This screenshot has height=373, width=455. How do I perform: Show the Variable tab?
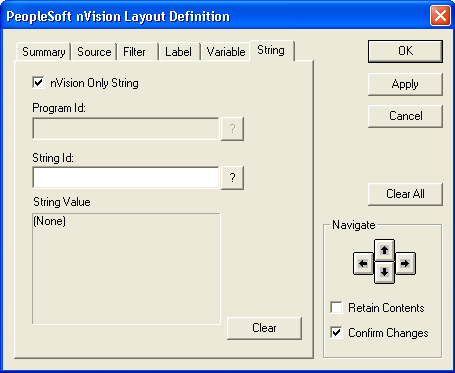[x=226, y=52]
